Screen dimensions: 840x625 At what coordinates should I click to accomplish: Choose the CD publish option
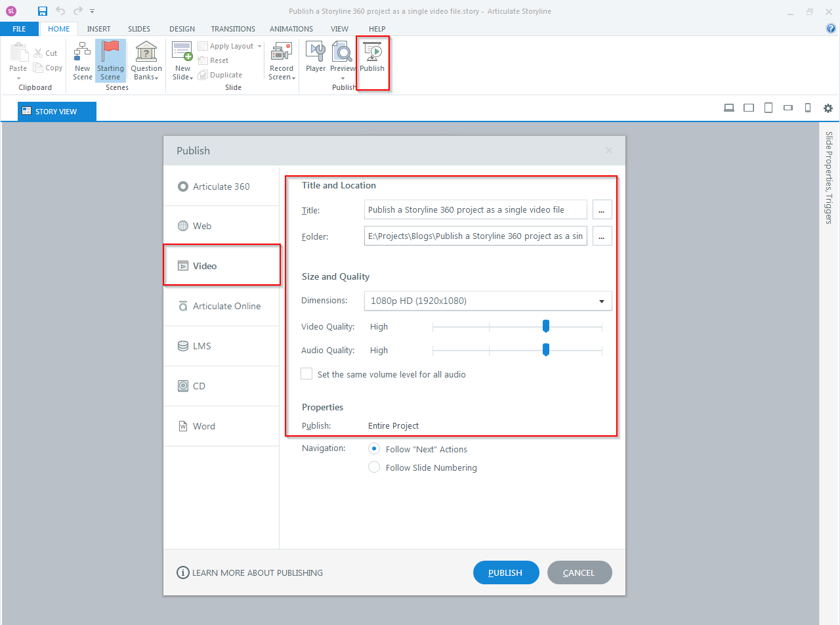click(x=221, y=386)
